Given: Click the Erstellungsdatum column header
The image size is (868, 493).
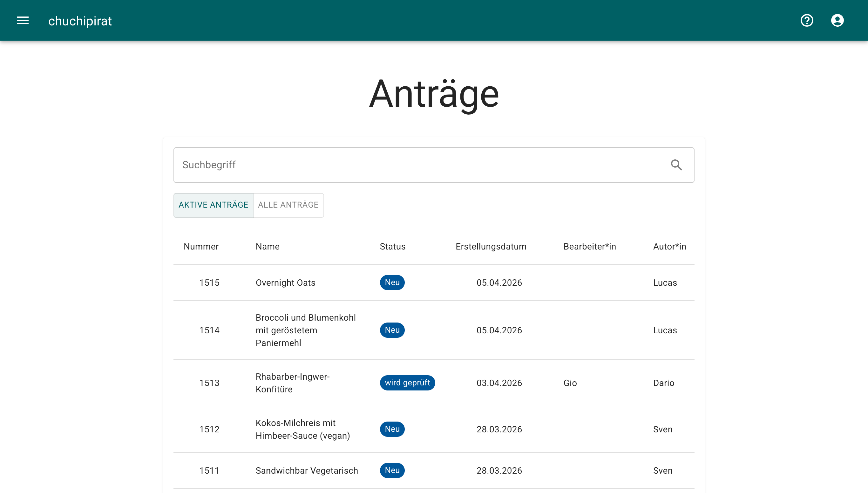Looking at the screenshot, I should (491, 246).
